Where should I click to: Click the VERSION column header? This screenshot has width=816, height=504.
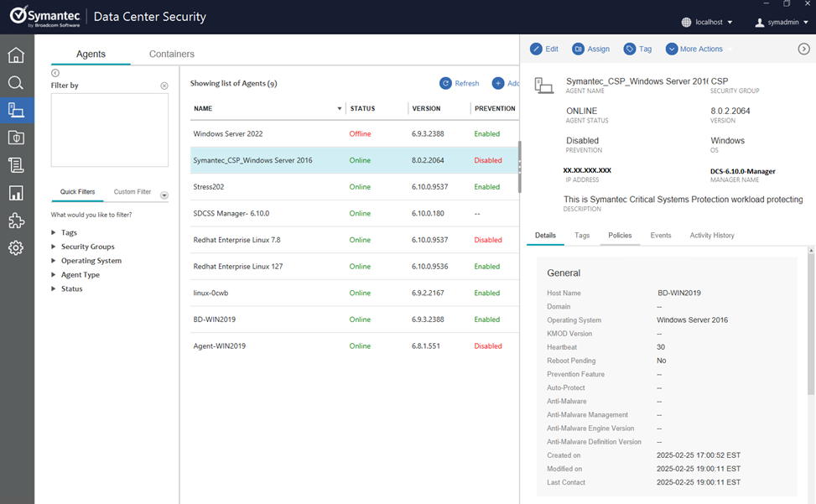(426, 109)
